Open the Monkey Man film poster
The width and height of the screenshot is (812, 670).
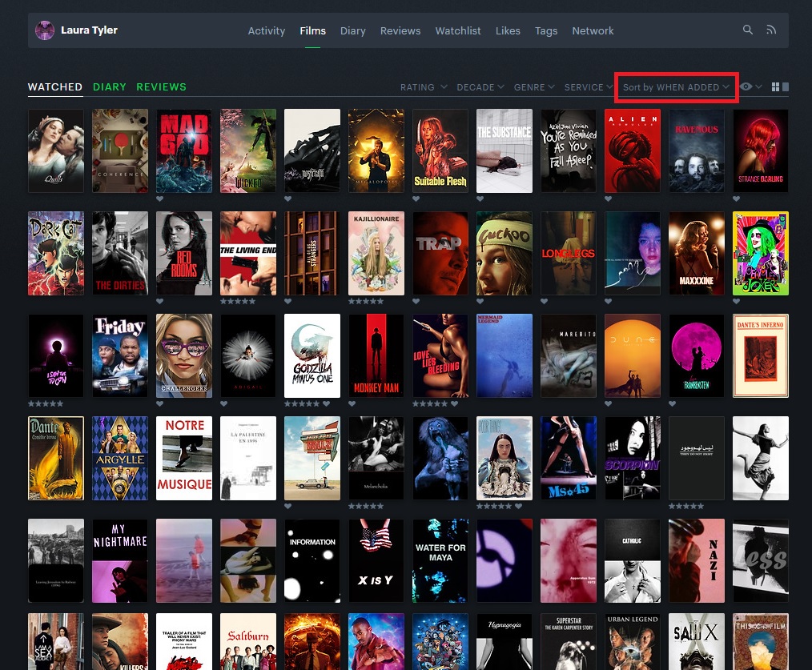pos(376,355)
